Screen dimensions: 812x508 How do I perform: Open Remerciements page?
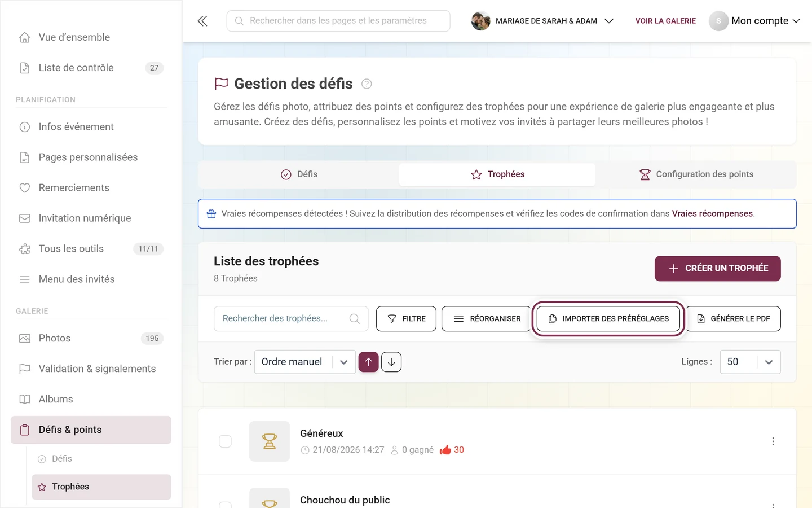coord(91,188)
